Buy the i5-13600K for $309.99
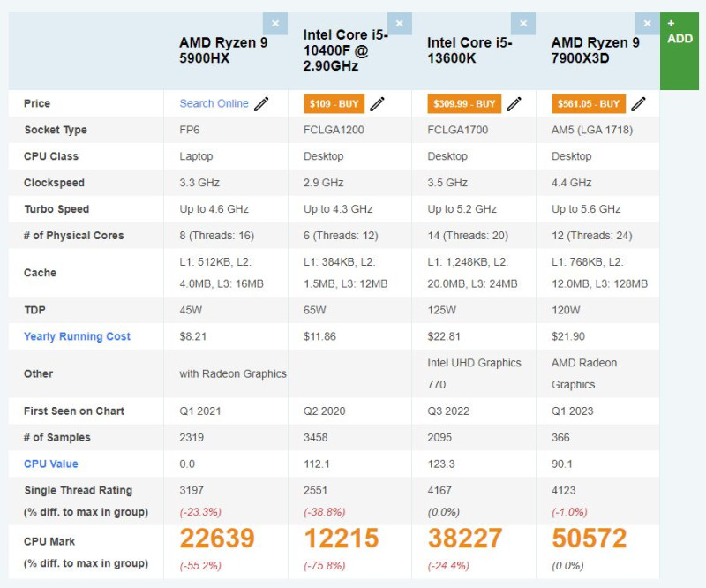 pyautogui.click(x=464, y=103)
